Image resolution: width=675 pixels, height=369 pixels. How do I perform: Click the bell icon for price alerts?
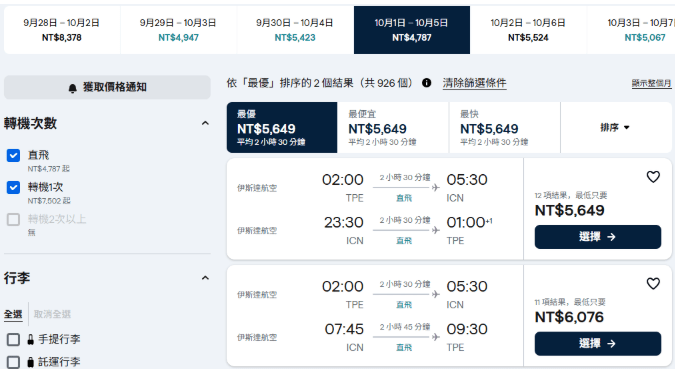click(72, 88)
